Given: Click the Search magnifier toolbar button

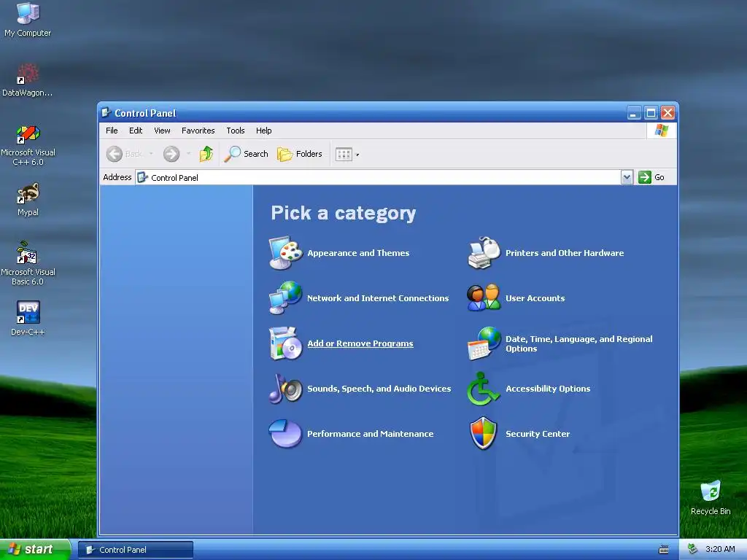Looking at the screenshot, I should [x=247, y=154].
